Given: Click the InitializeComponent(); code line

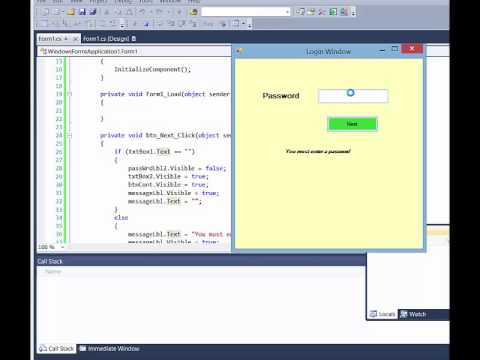Looking at the screenshot, I should point(152,69).
